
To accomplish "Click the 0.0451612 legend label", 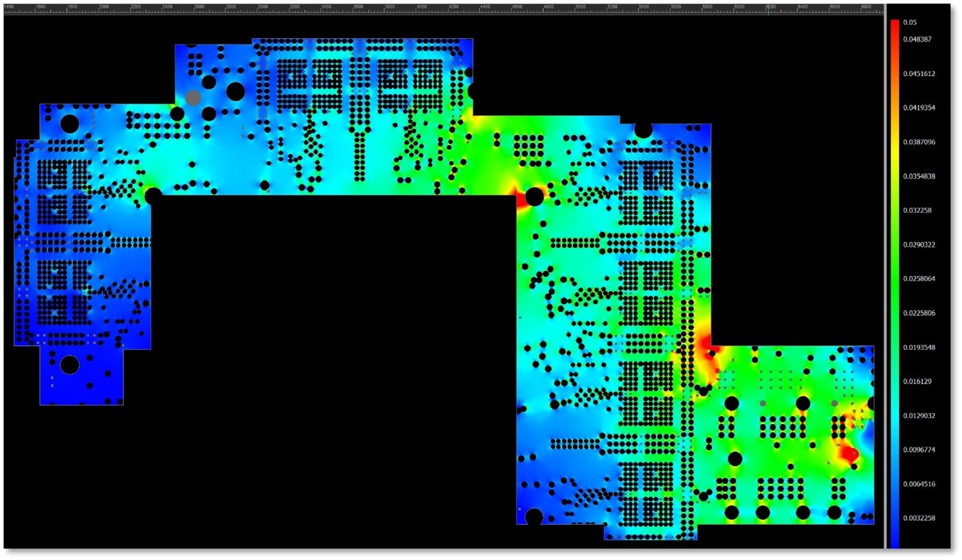I will [x=919, y=74].
